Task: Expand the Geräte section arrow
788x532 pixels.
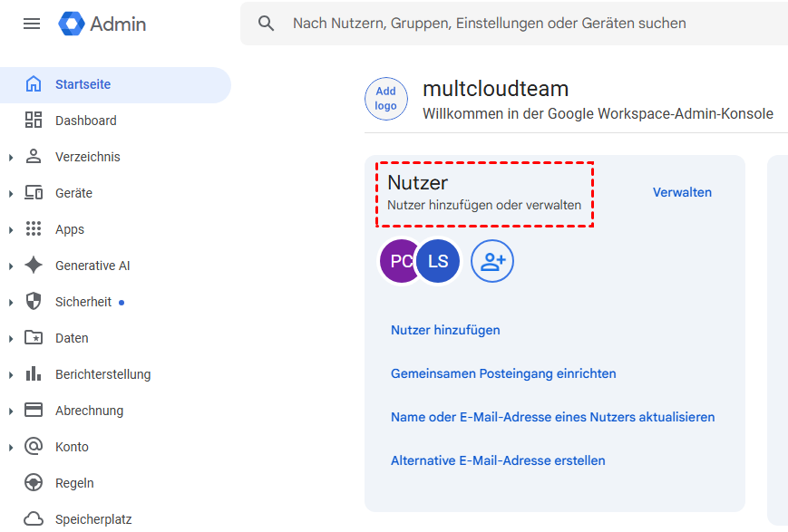Action: click(x=11, y=194)
